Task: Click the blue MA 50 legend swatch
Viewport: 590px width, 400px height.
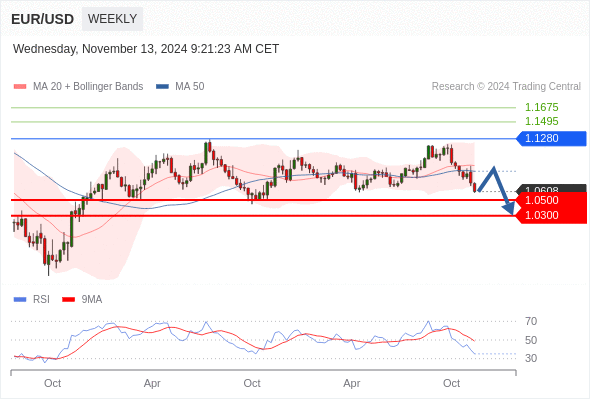Action: (162, 87)
